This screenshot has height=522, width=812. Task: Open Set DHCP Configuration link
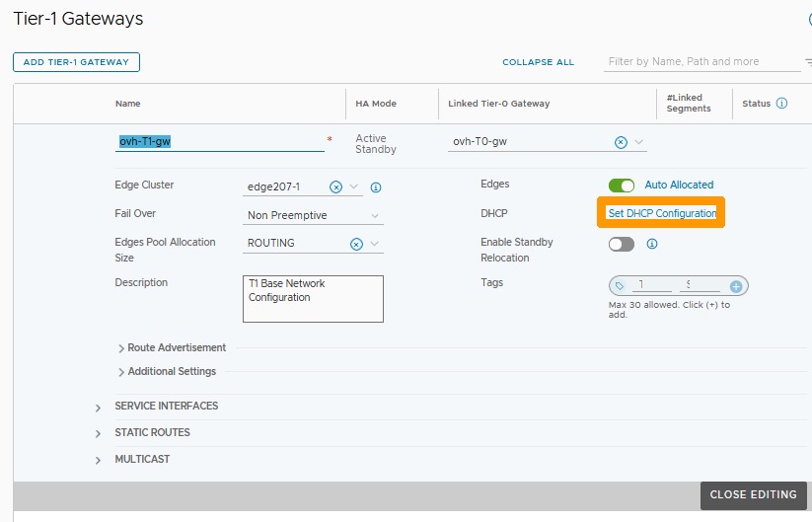(x=662, y=213)
